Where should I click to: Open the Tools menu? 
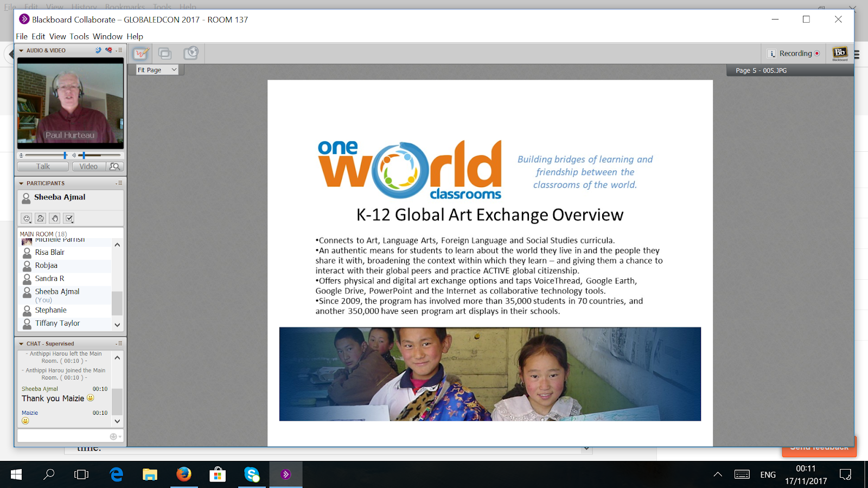click(79, 36)
